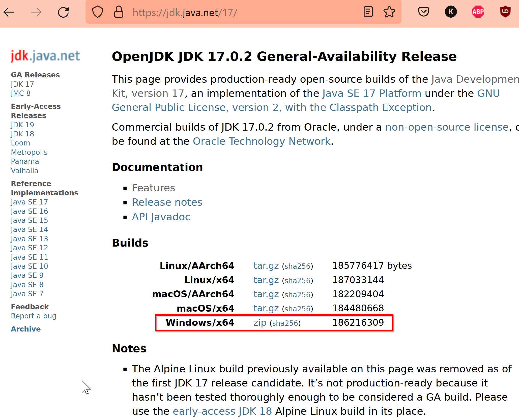View sha256 for Linux/AArch64 build
519x420 pixels.
pyautogui.click(x=298, y=266)
